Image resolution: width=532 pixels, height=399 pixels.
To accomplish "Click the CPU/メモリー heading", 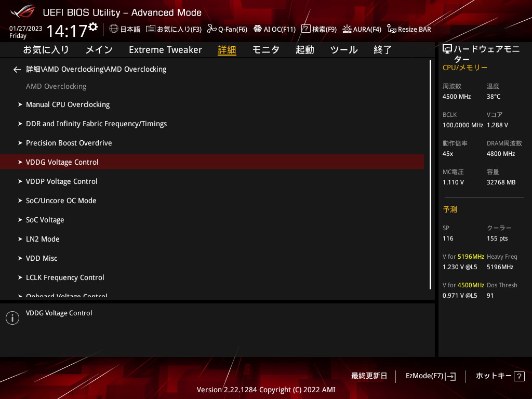I will tap(465, 68).
